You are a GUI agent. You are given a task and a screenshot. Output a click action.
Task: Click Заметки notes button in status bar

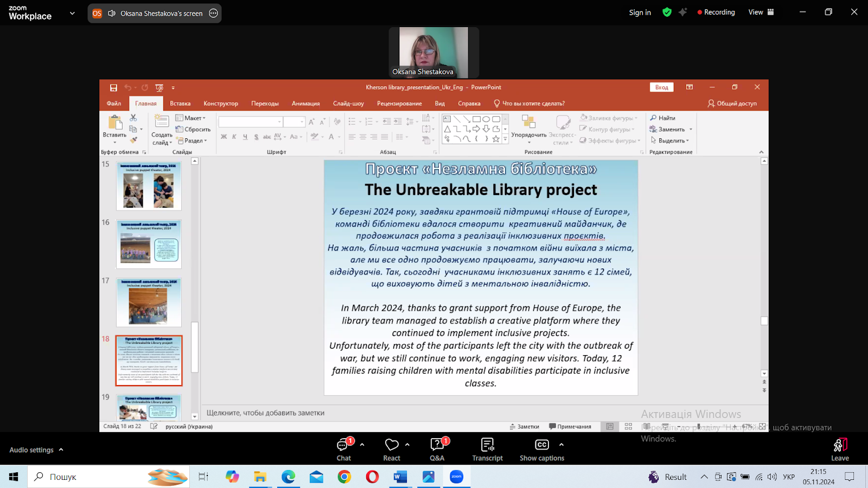tap(525, 427)
